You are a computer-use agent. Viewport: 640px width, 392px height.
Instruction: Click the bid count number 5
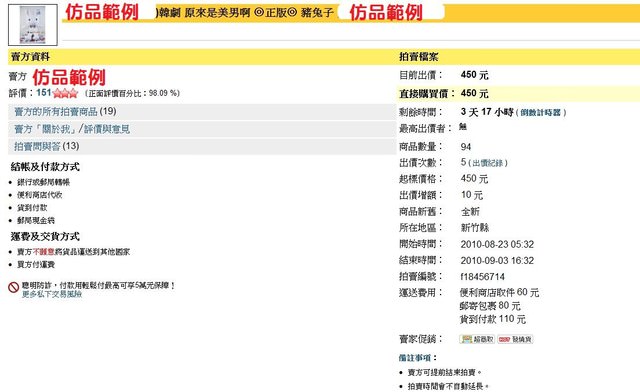coord(463,163)
